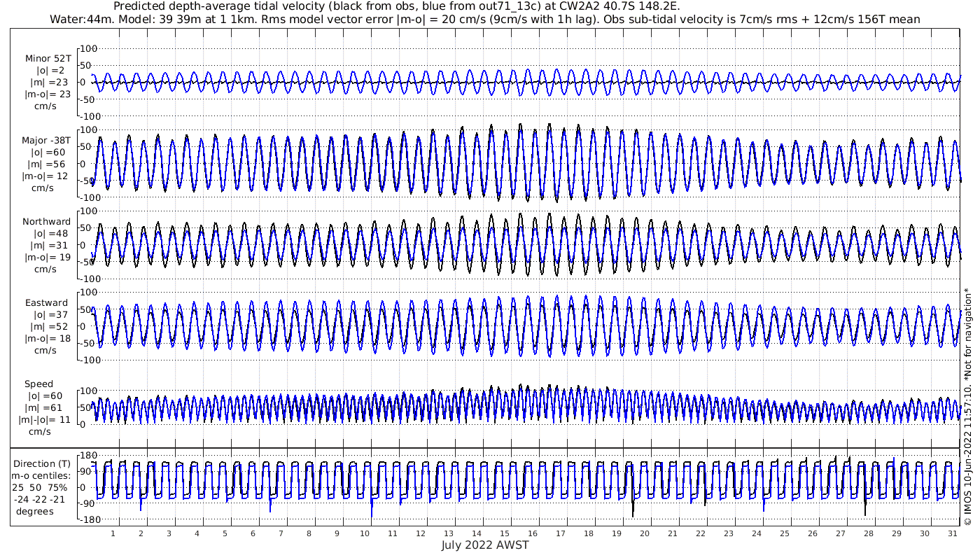
Task: Click the '|m| =52' value in the Eastward panel
Action: point(49,327)
